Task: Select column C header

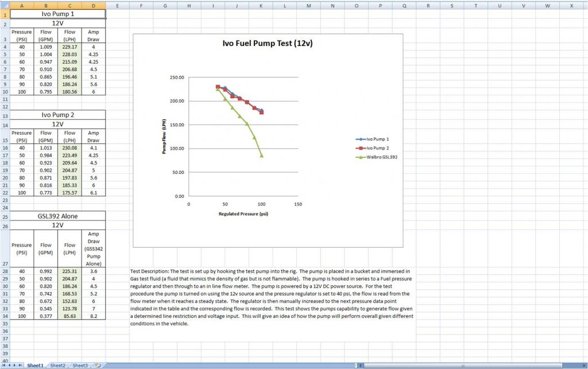Action: coord(69,5)
